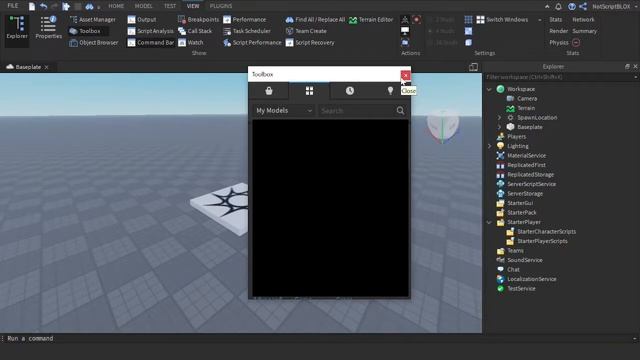640x360 pixels.
Task: Collapse the StarterPlayer node
Action: (x=489, y=222)
